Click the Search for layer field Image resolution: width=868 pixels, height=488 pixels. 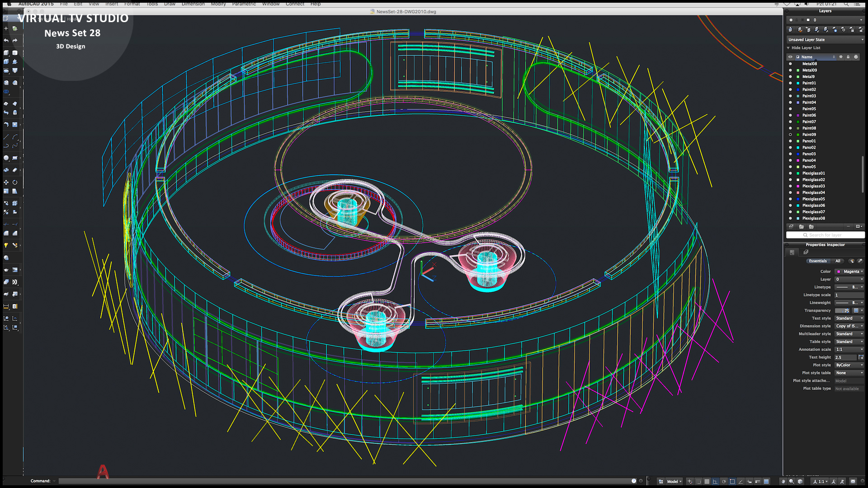pyautogui.click(x=825, y=235)
